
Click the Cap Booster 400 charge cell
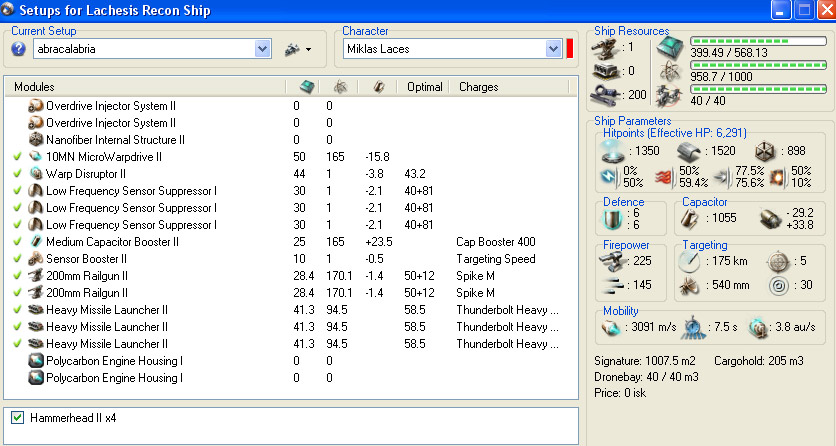pyautogui.click(x=494, y=241)
